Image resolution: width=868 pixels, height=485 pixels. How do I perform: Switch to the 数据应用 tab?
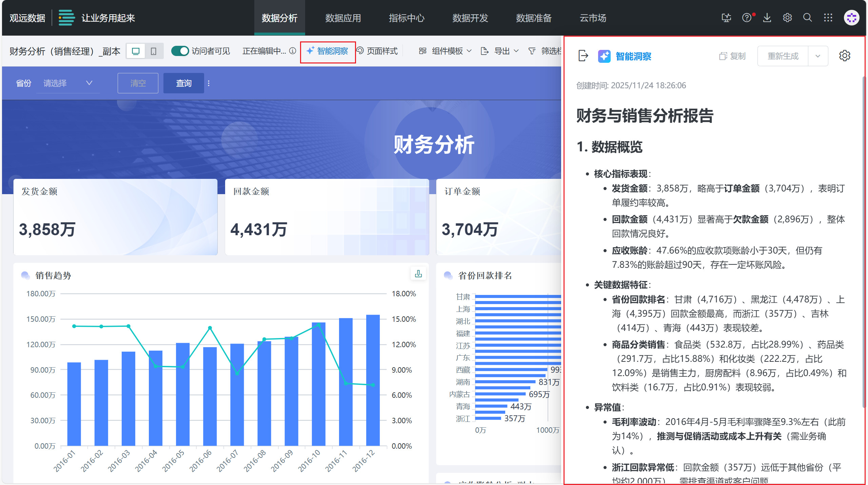[343, 18]
